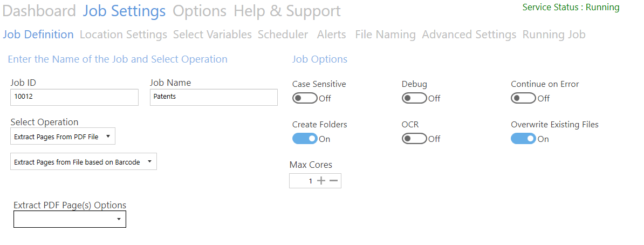Screen dimensions: 644x245
Task: Click the Job ID input field
Action: (74, 97)
